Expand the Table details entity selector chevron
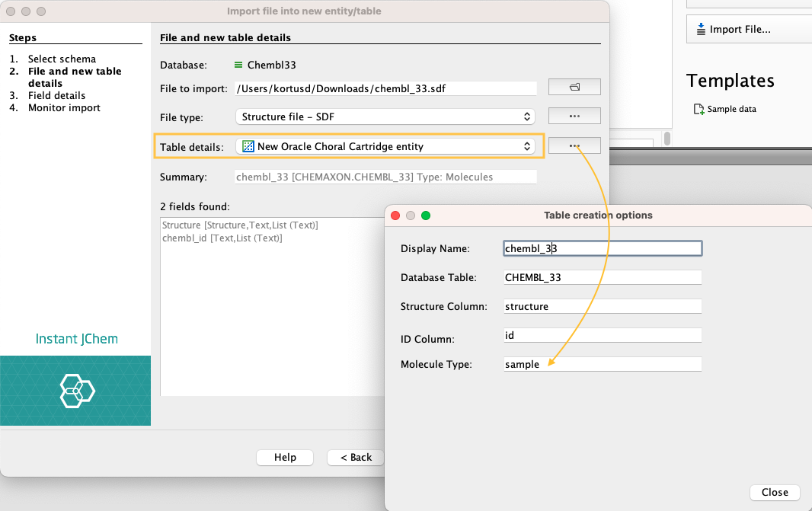The width and height of the screenshot is (812, 511). (x=526, y=145)
